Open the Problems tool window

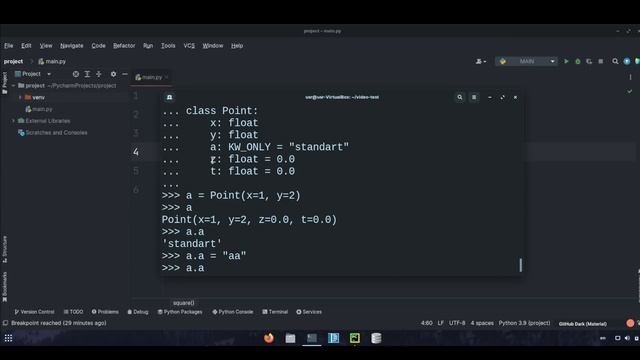pos(105,312)
